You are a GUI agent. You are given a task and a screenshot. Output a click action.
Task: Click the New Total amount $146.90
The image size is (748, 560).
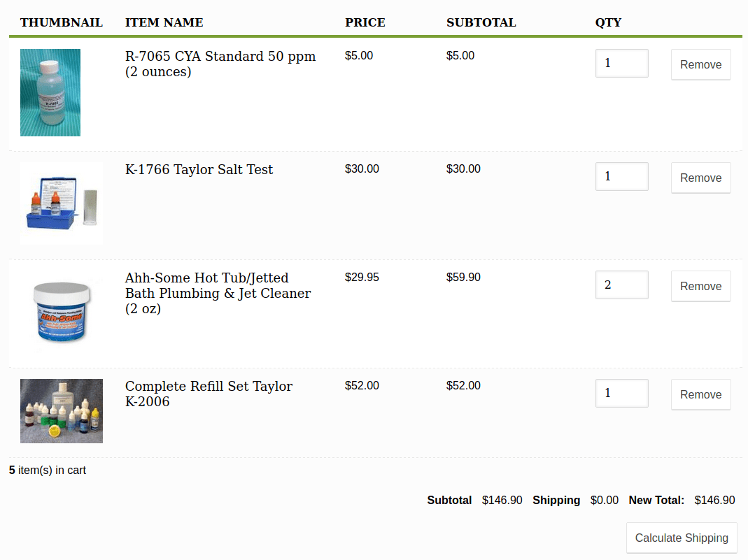tap(714, 500)
